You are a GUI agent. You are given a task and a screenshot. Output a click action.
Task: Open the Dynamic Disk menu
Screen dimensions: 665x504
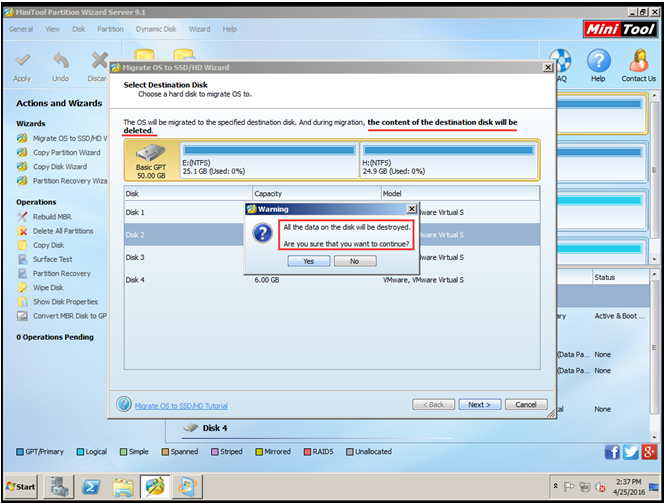click(x=156, y=29)
